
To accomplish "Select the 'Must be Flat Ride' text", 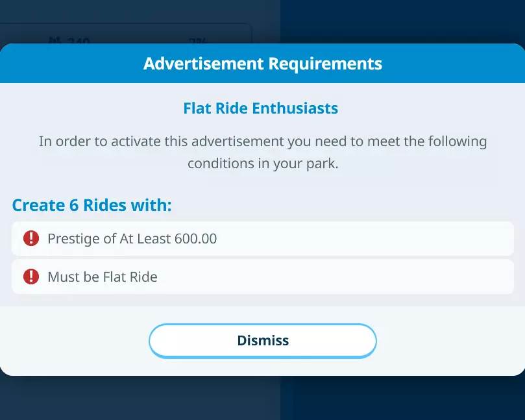I will pos(103,277).
